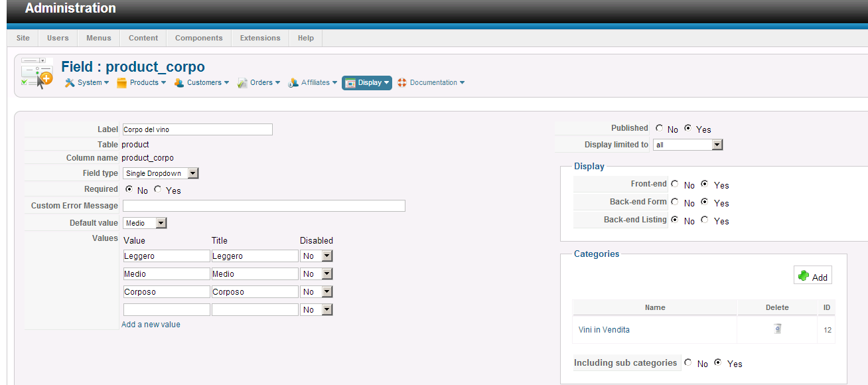Set Required to Yes
The height and width of the screenshot is (385, 868).
click(157, 189)
